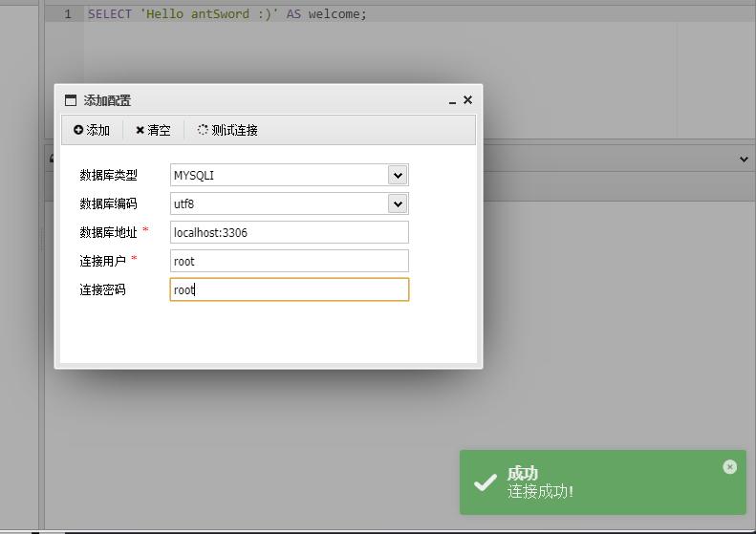The width and height of the screenshot is (756, 534).
Task: Click inside the 连接密码 input field
Action: tap(290, 289)
